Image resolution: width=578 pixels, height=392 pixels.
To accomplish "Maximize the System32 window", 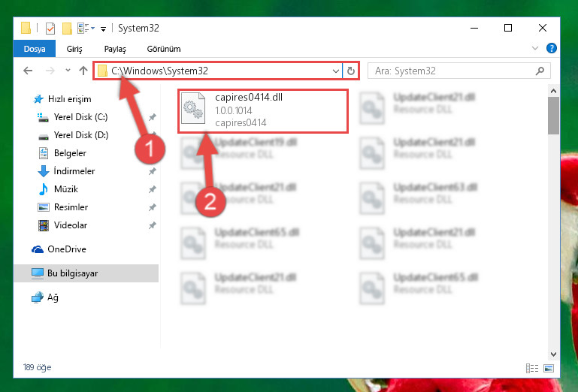I will coord(508,28).
